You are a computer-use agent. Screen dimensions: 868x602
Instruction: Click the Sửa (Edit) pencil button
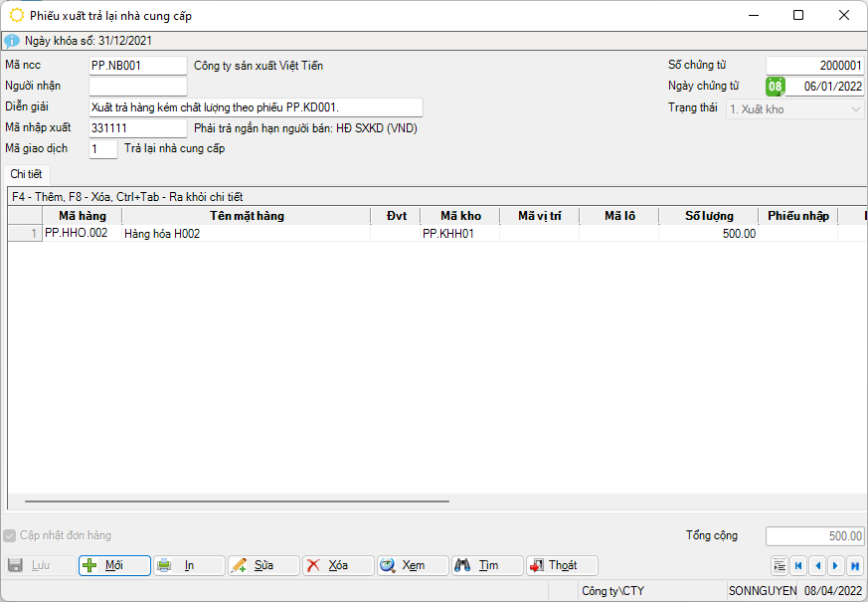[263, 565]
